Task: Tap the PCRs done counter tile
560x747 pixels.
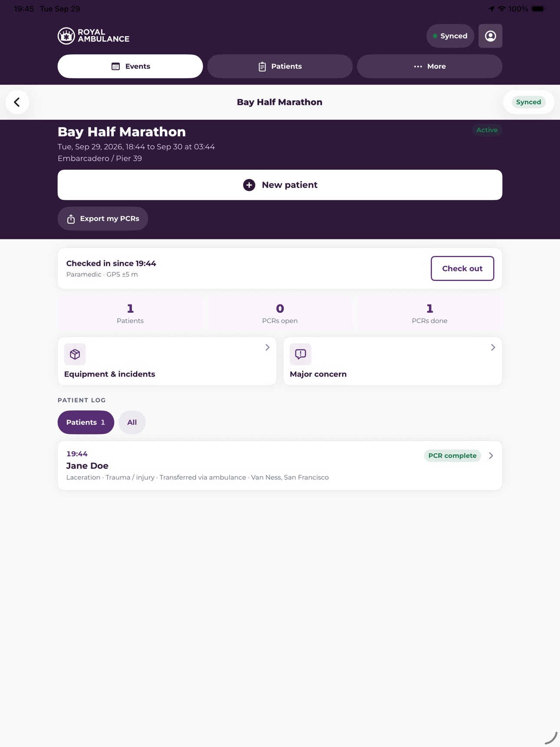Action: pyautogui.click(x=429, y=314)
